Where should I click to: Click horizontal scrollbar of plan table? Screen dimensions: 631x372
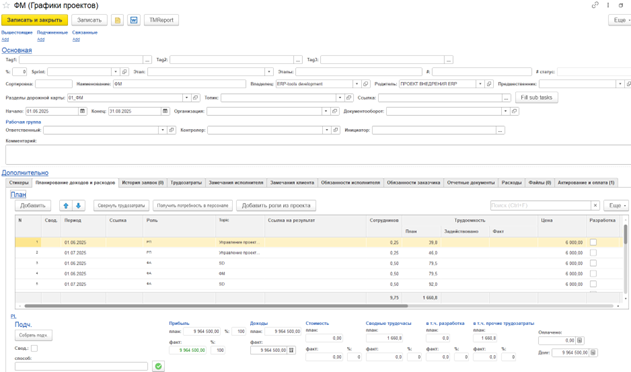coord(216,306)
